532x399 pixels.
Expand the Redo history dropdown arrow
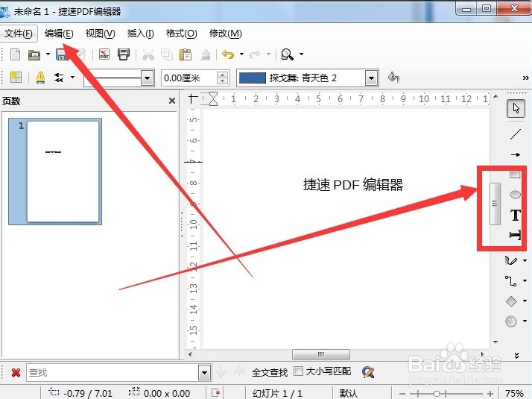click(268, 54)
